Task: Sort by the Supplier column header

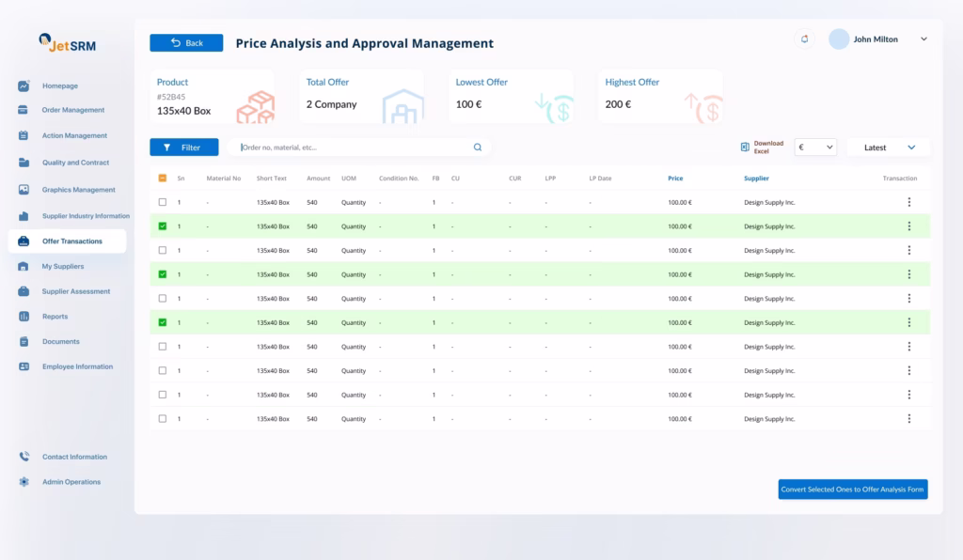Action: pos(756,179)
